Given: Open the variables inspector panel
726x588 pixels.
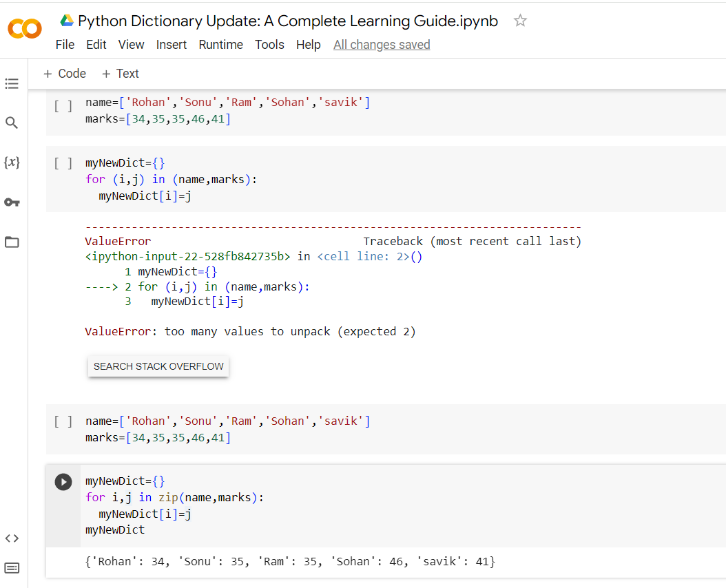Looking at the screenshot, I should 12,162.
